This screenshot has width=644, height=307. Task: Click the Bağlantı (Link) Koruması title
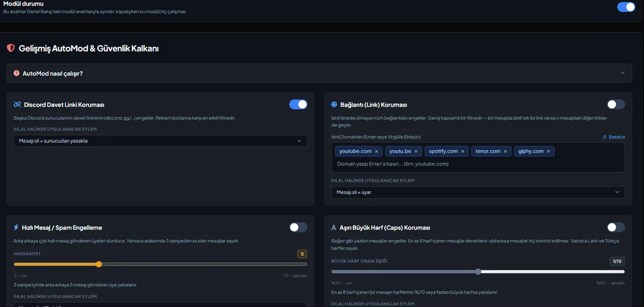click(374, 105)
